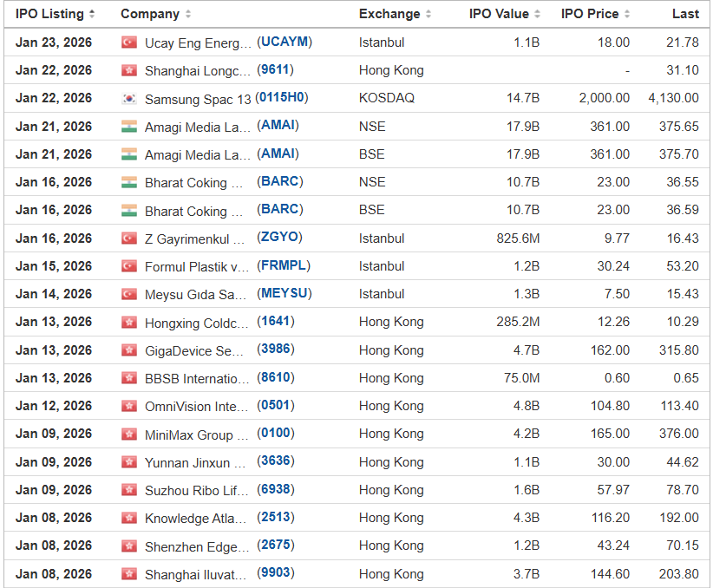Click company name Ucay Eng Energ...
This screenshot has width=713, height=588.
pyautogui.click(x=198, y=43)
